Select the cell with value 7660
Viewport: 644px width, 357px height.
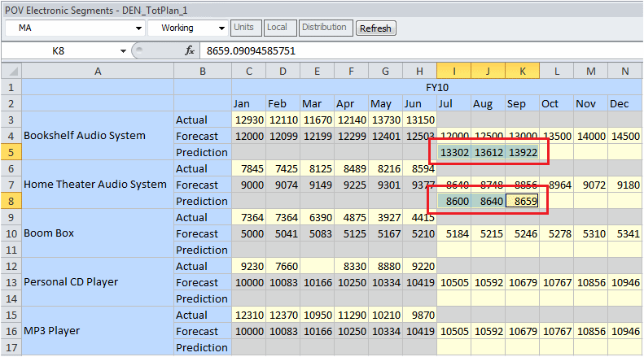[x=283, y=266]
